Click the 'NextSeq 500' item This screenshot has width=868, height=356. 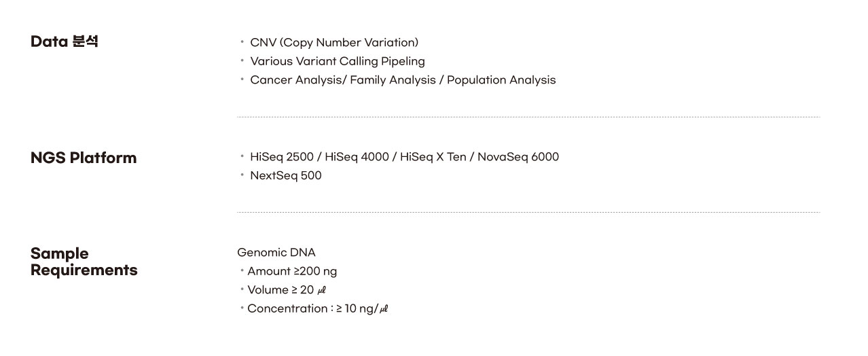tap(286, 175)
